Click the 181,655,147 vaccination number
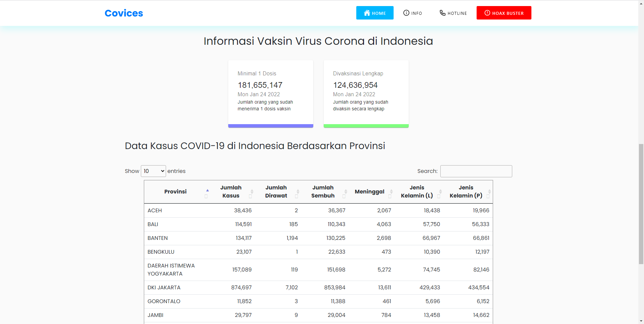Image resolution: width=644 pixels, height=324 pixels. tap(260, 85)
